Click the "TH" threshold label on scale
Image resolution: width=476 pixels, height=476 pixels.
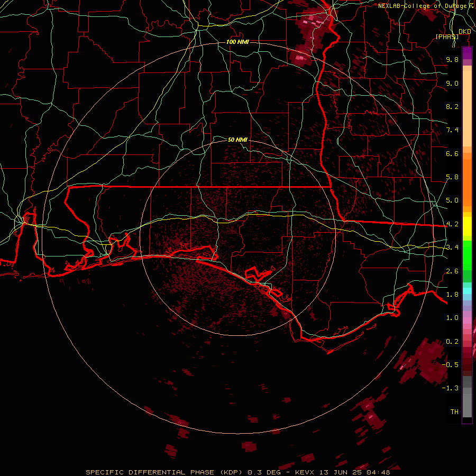[x=454, y=412]
